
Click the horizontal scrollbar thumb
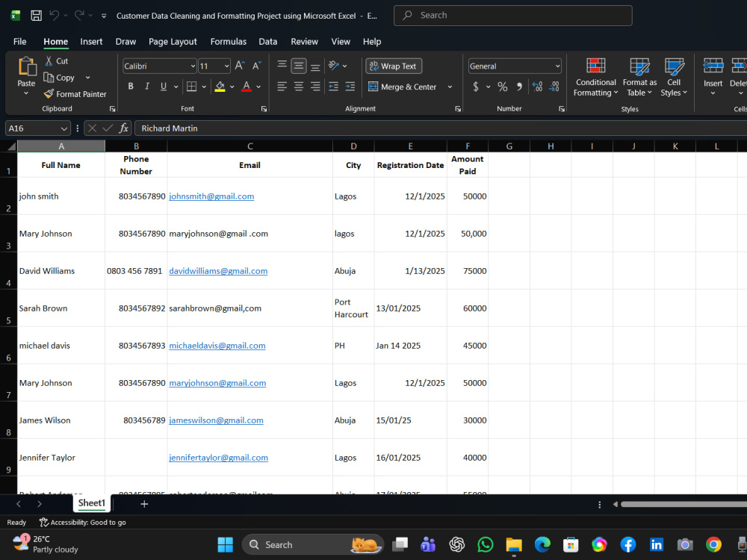point(684,504)
